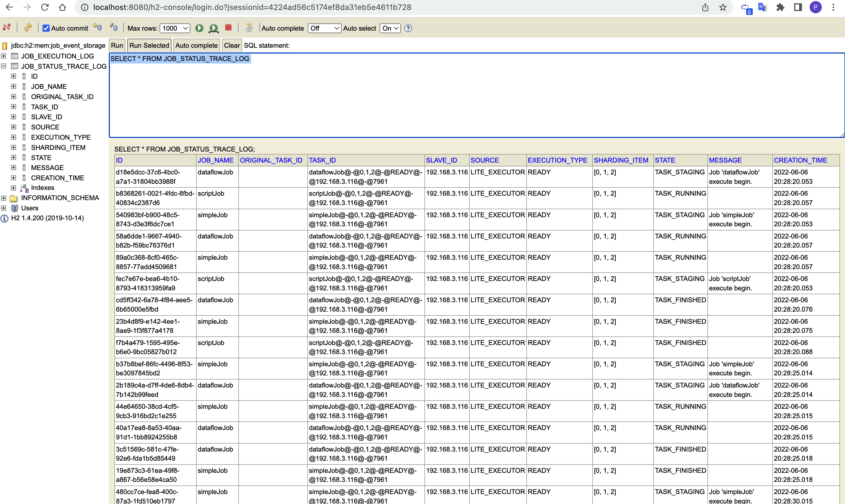The width and height of the screenshot is (845, 504).
Task: Open the Auto complete Off dropdown
Action: point(324,28)
